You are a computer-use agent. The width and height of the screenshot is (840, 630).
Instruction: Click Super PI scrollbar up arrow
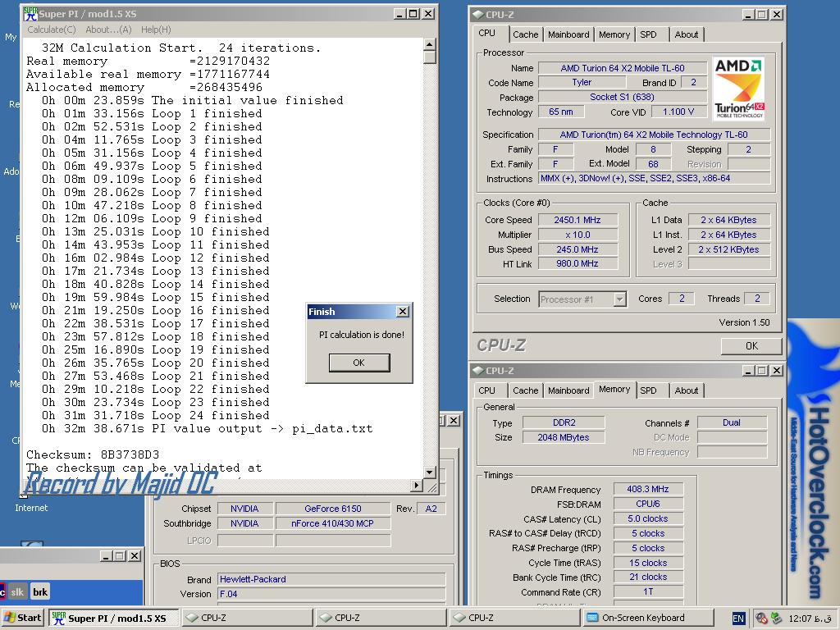tap(430, 44)
